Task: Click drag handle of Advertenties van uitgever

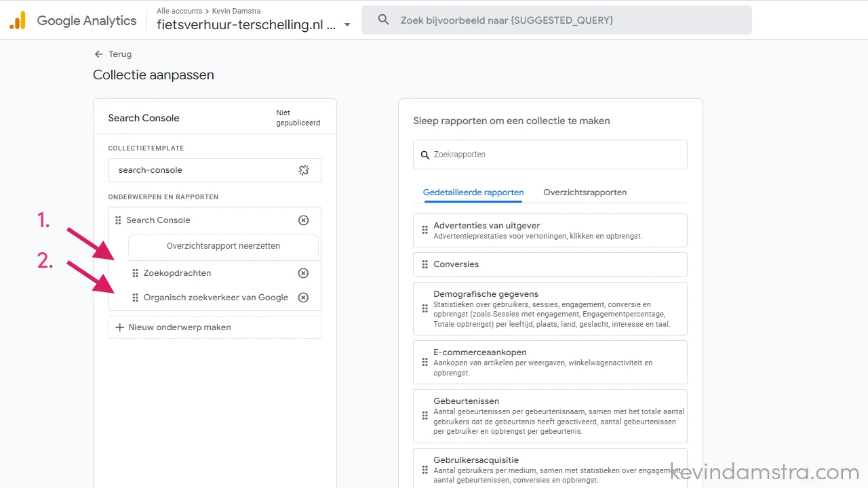Action: 425,230
